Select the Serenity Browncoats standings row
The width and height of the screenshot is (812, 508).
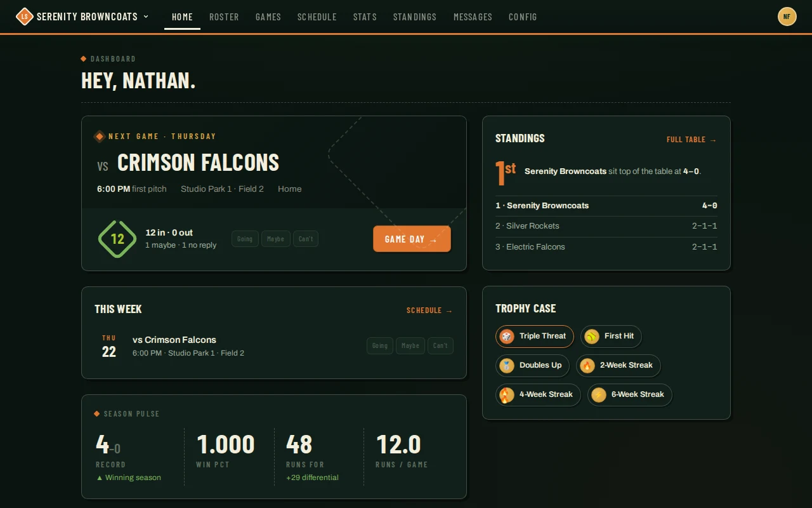[606, 206]
